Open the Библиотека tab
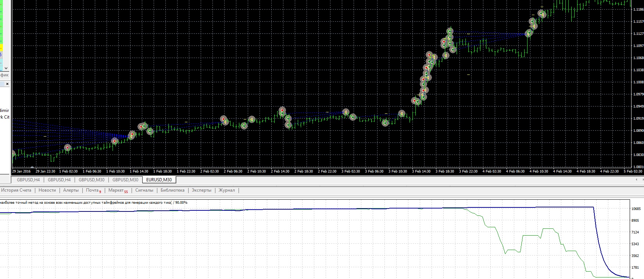The height and width of the screenshot is (279, 644). point(172,190)
